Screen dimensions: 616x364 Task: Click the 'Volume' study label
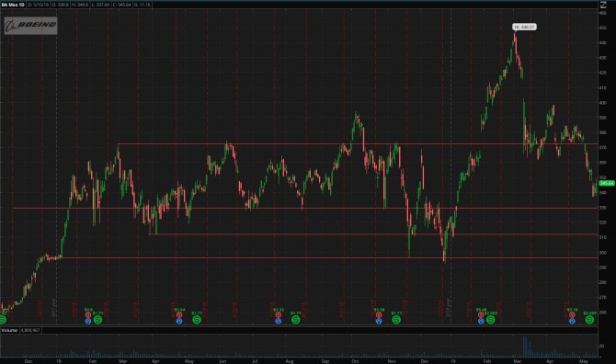pyautogui.click(x=9, y=330)
